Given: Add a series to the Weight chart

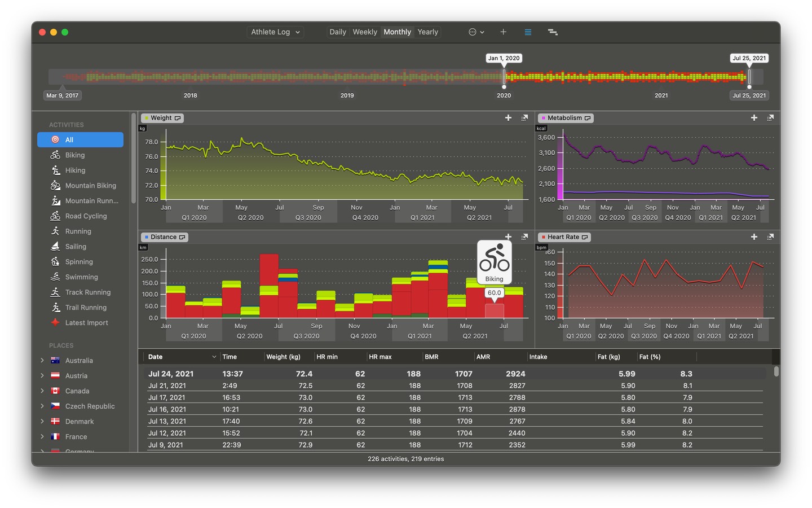Looking at the screenshot, I should pyautogui.click(x=508, y=118).
